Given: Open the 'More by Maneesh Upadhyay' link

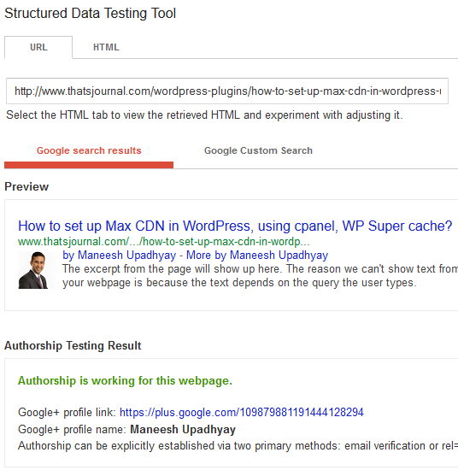Looking at the screenshot, I should (257, 256).
